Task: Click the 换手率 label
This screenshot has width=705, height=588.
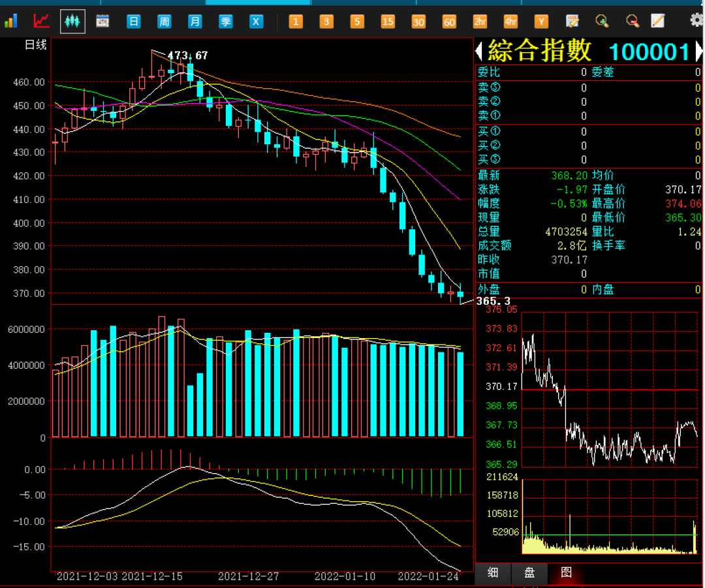Action: coord(608,245)
